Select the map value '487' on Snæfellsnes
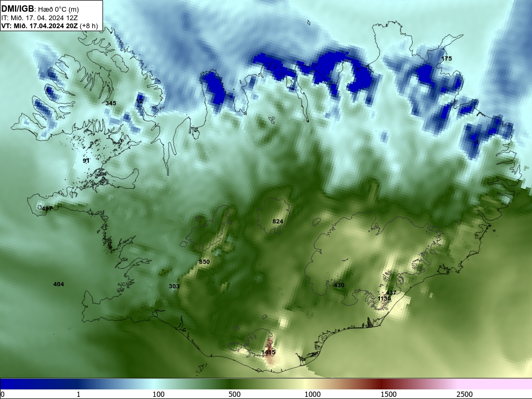This screenshot has width=532, height=399. (47, 209)
